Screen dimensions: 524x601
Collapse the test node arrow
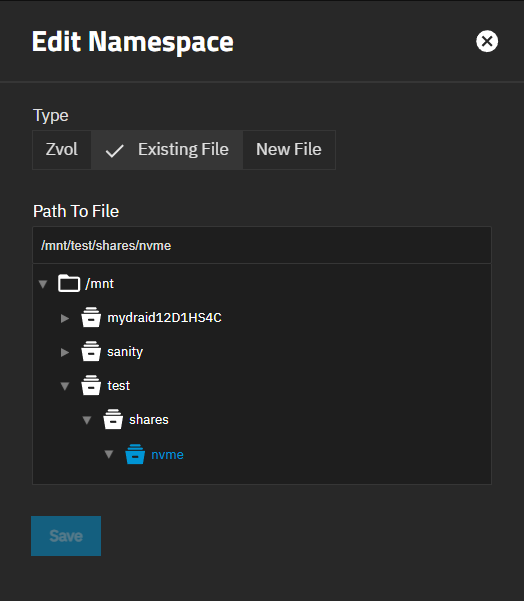pyautogui.click(x=65, y=386)
